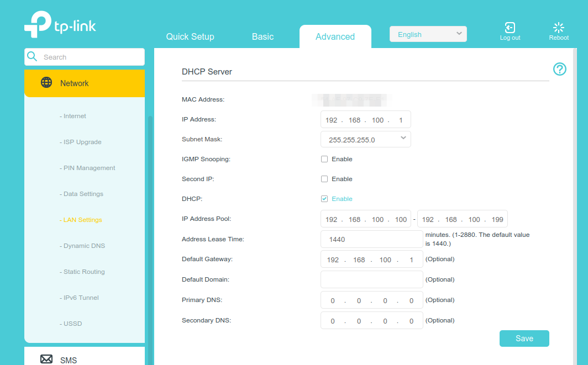Click the 'Address Lease Time:' label
The image size is (588, 365).
pyautogui.click(x=213, y=239)
